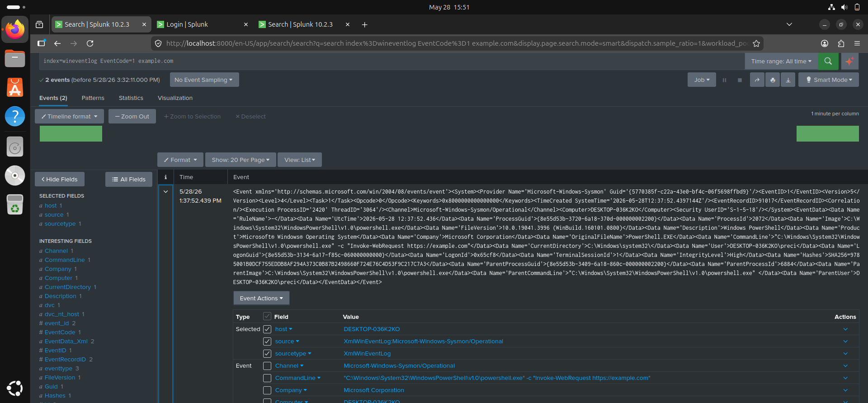Viewport: 868px width, 403px height.
Task: Switch to the Patterns tab
Action: tap(93, 98)
